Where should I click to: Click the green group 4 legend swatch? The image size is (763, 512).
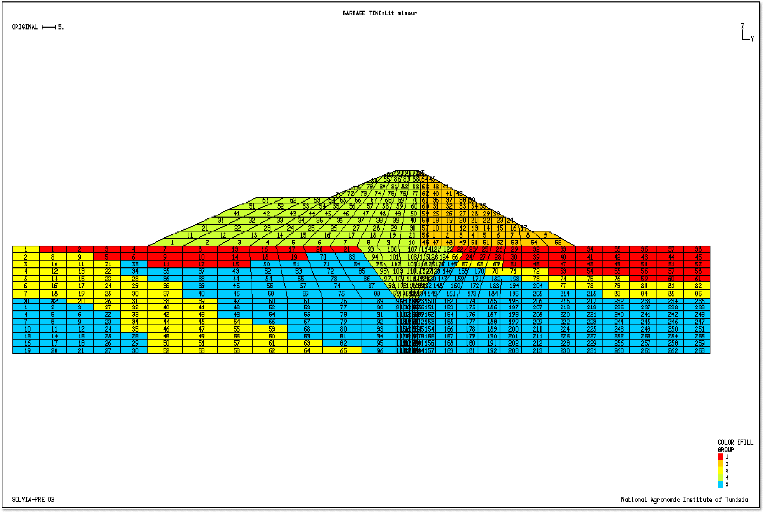(x=720, y=477)
